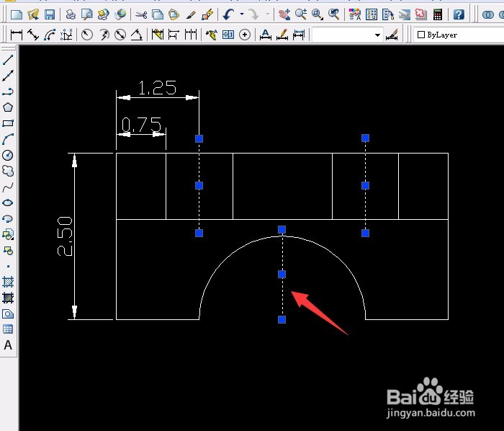Select the Radius dimension tool
Screen dimensions: 504x431
click(87, 35)
